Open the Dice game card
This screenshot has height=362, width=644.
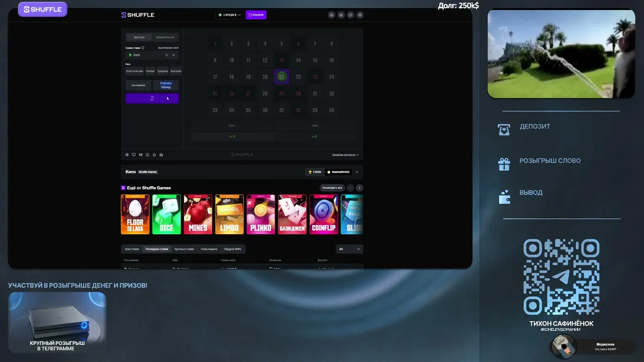coord(167,215)
